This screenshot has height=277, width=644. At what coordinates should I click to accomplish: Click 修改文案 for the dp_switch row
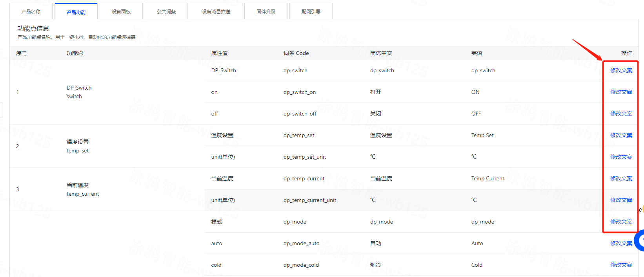click(x=621, y=70)
